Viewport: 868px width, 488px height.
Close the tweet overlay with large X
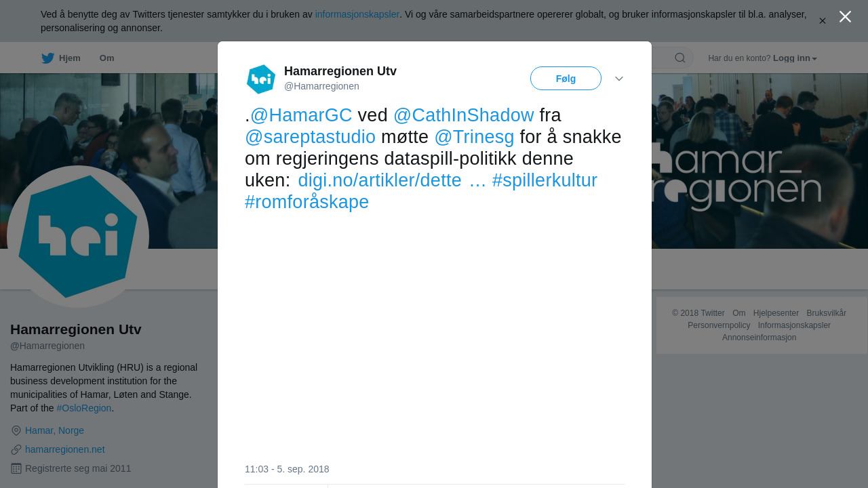[x=845, y=17]
